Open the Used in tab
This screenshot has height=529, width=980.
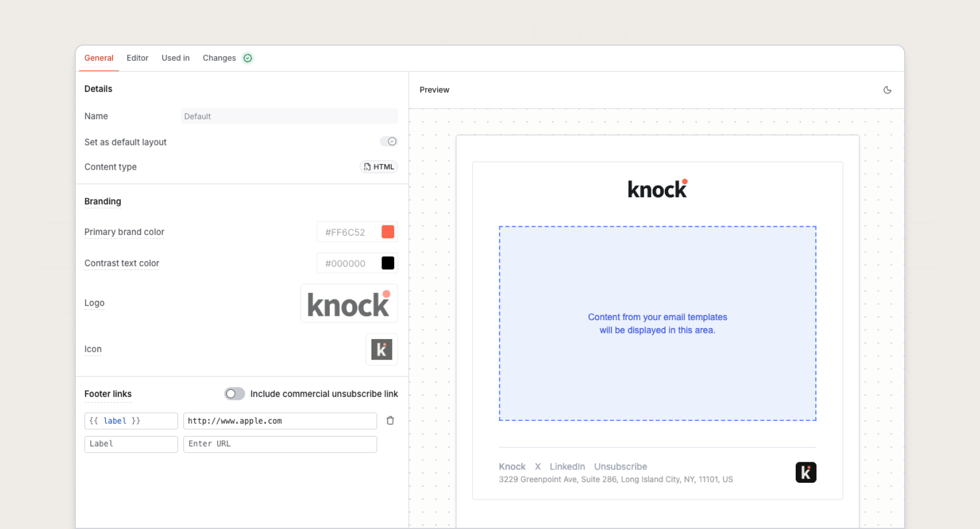[x=175, y=58]
